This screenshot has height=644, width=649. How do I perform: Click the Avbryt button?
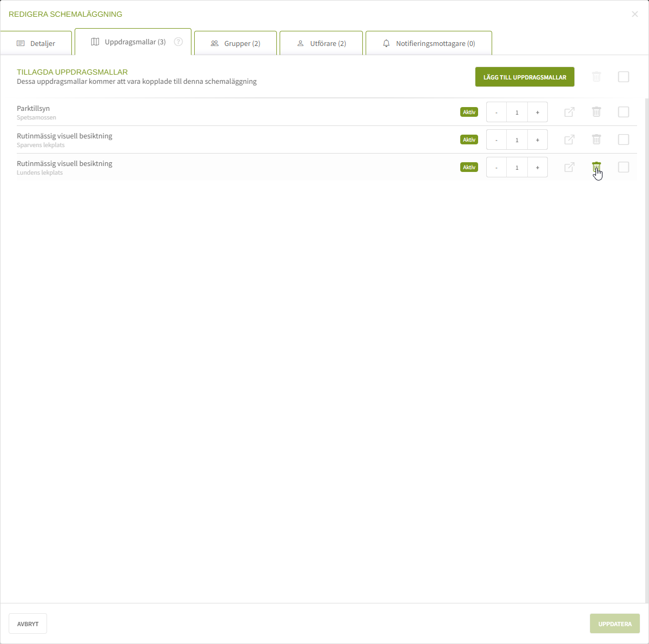(28, 623)
